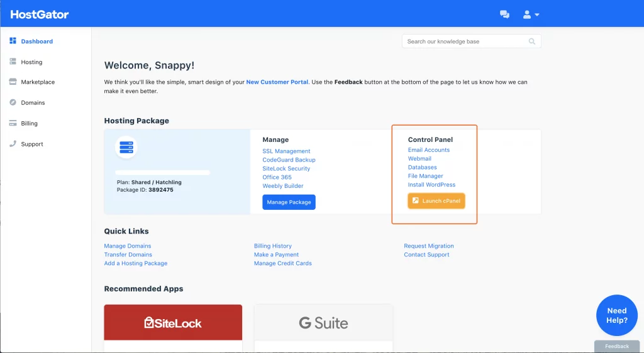Click the Need Help? round button
Viewport: 644px width, 353px height.
pos(617,315)
